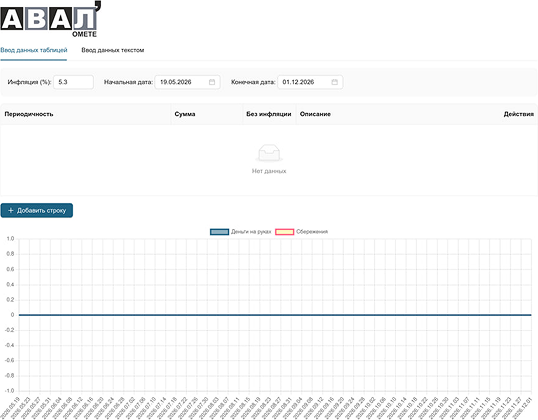
Task: Click the empty inbox icon above Нет данных
Action: (x=269, y=153)
